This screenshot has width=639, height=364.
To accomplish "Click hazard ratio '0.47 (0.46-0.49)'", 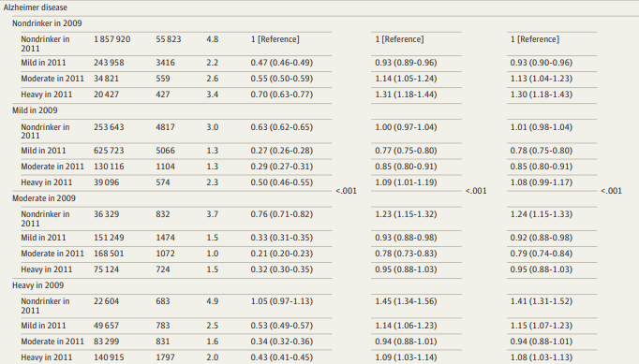I will point(282,63).
